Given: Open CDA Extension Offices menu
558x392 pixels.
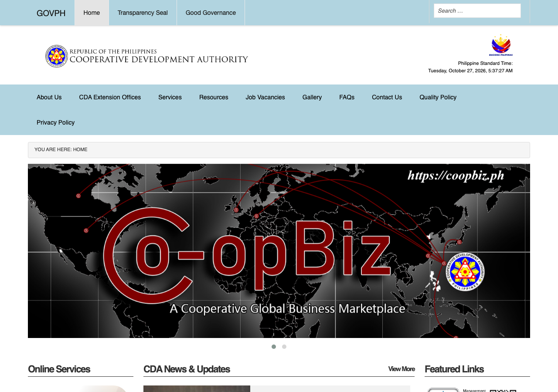Looking at the screenshot, I should pyautogui.click(x=110, y=97).
